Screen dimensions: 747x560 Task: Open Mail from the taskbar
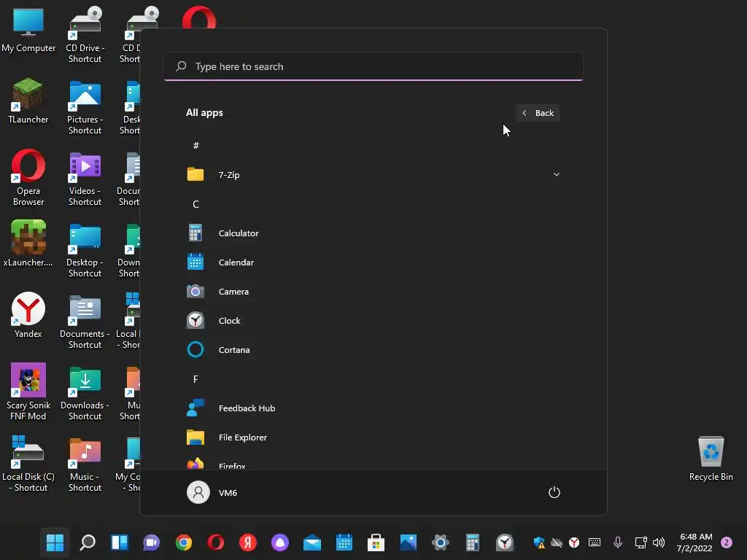[x=312, y=542]
